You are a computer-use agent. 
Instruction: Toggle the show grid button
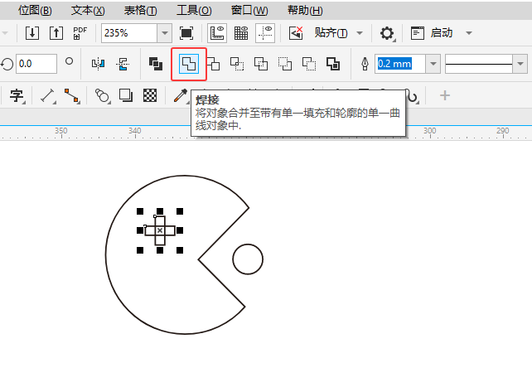241,33
